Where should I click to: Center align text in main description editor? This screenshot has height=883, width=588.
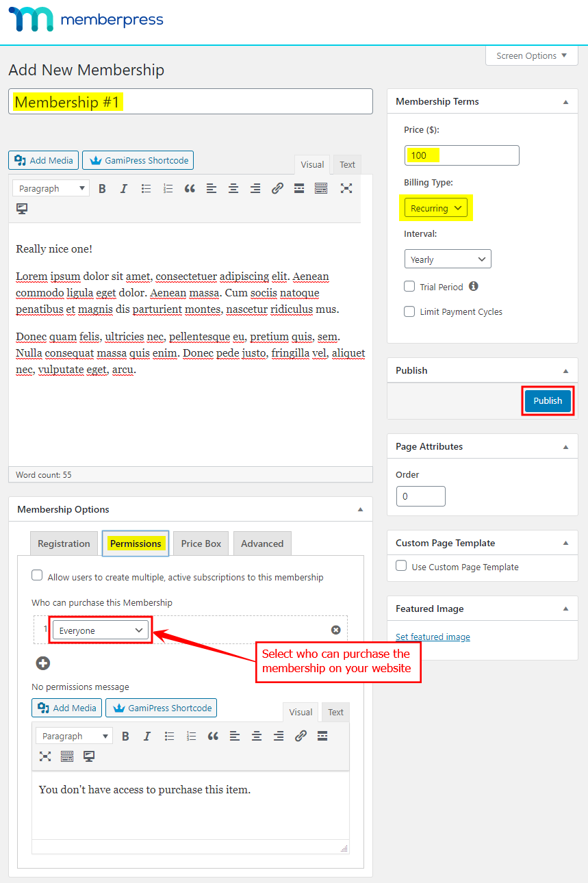pyautogui.click(x=233, y=188)
